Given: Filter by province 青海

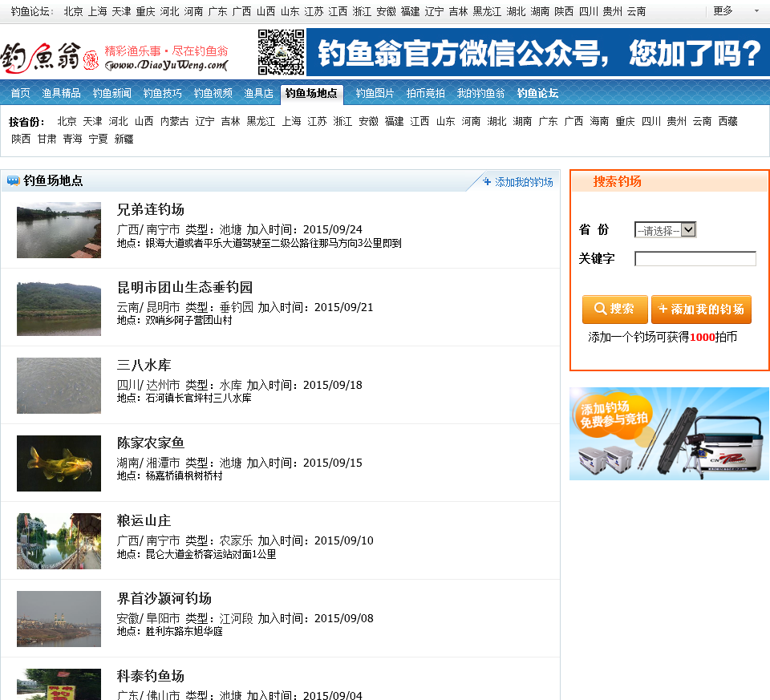Looking at the screenshot, I should click(72, 139).
